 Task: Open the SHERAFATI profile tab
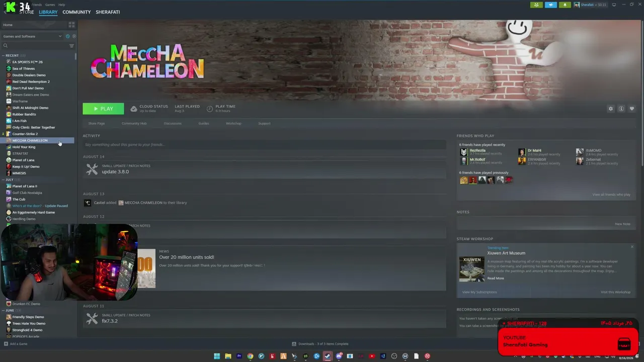(108, 12)
